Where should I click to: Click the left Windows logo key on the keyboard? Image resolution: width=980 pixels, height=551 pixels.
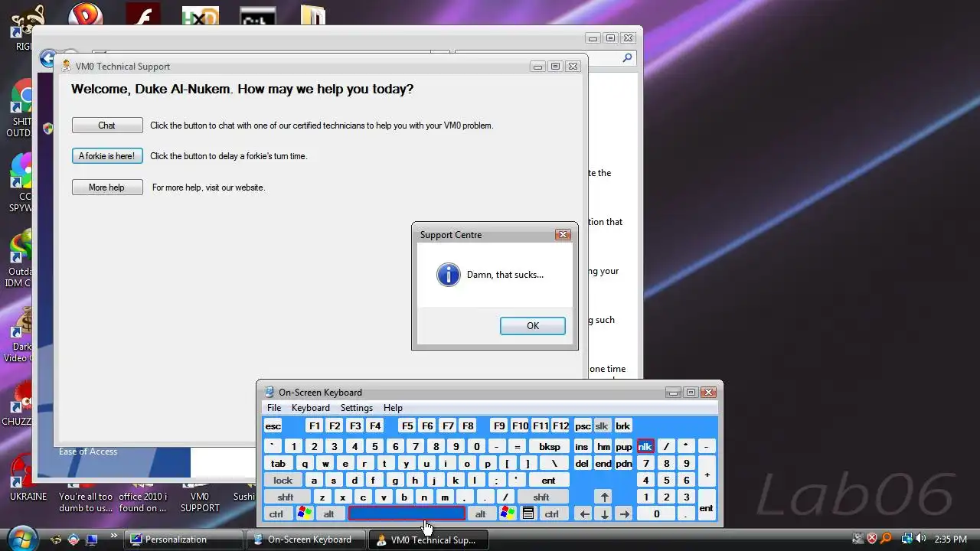tap(305, 514)
